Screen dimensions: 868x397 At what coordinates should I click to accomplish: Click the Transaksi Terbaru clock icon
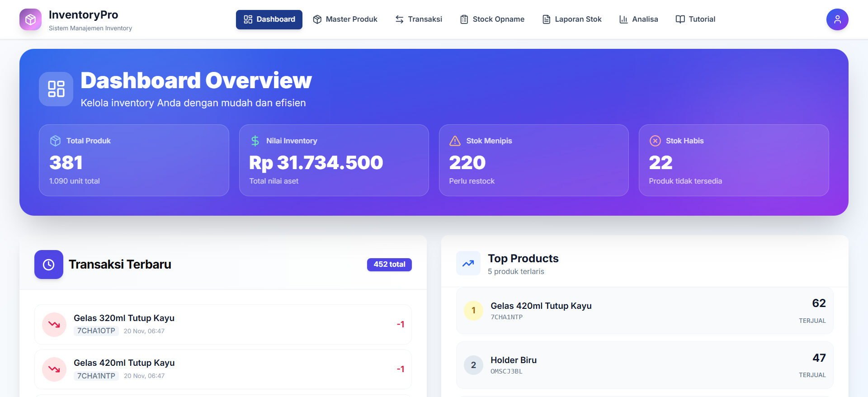click(49, 265)
